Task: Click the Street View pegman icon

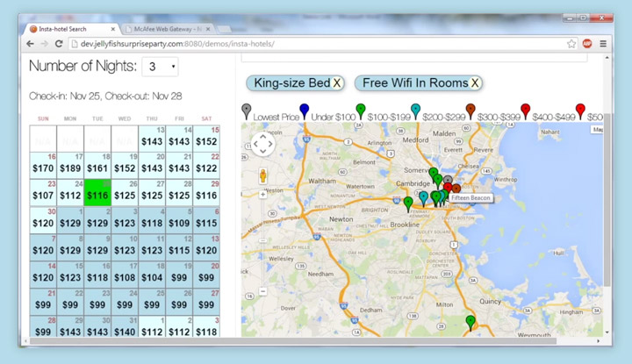Action: [262, 175]
